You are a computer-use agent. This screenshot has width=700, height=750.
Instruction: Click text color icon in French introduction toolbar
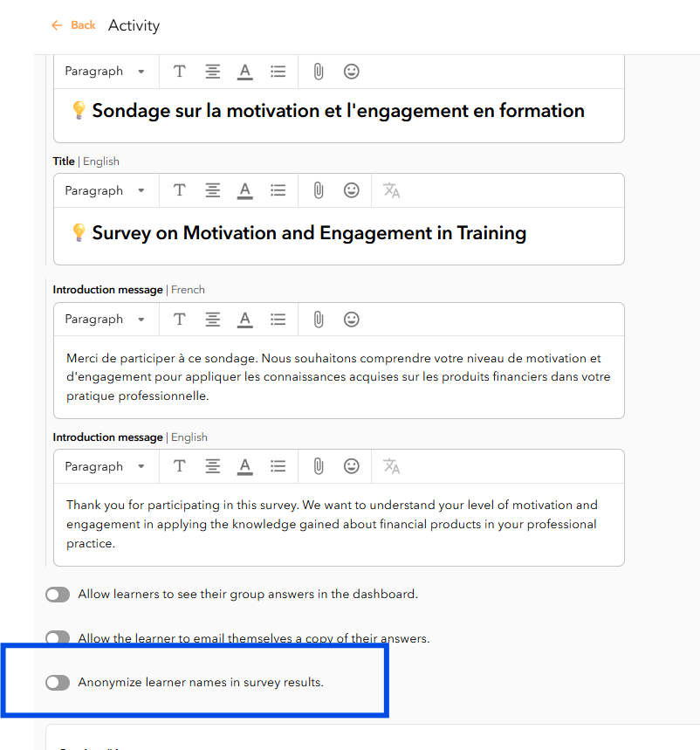tap(244, 319)
